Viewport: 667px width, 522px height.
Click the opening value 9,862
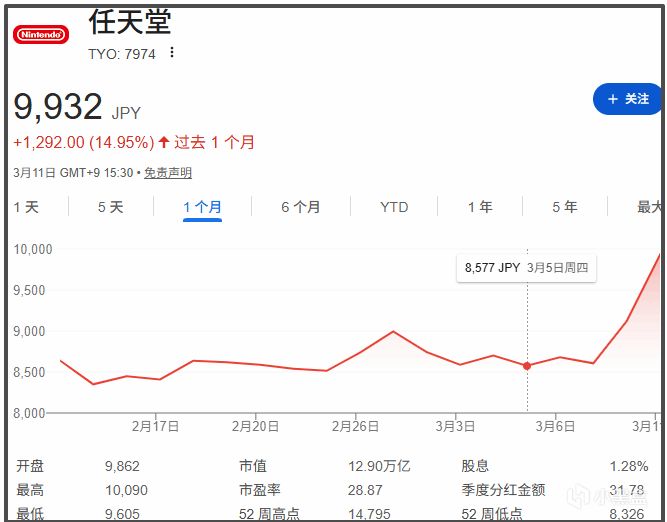(x=122, y=466)
